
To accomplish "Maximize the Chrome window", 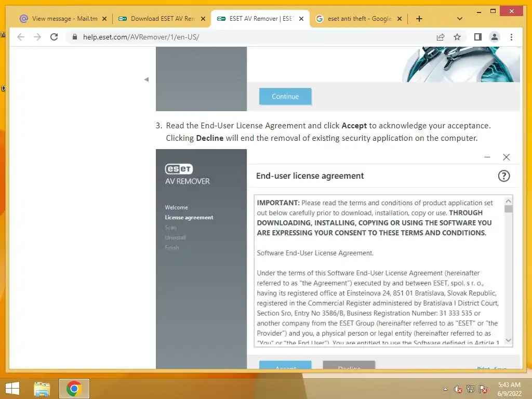I will (493, 11).
